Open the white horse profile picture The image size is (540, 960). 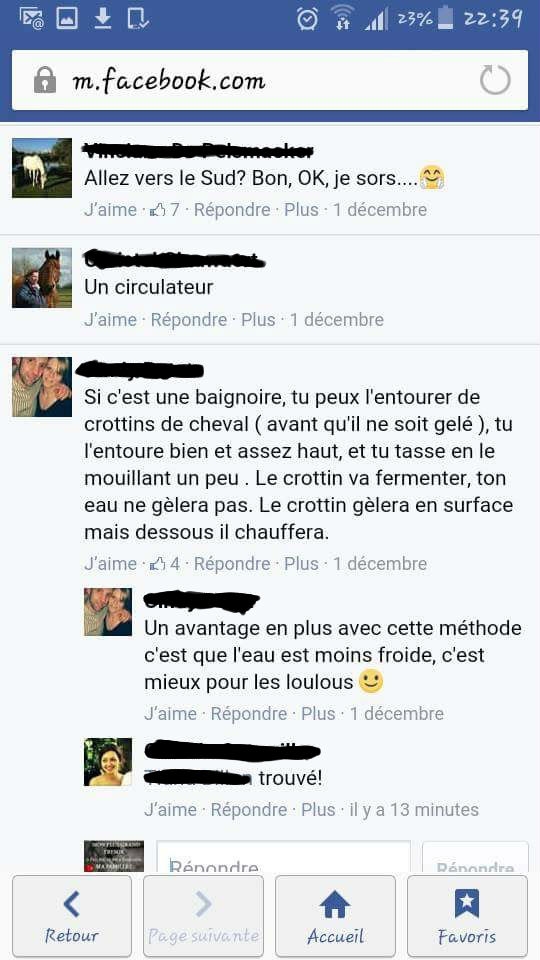pyautogui.click(x=42, y=168)
